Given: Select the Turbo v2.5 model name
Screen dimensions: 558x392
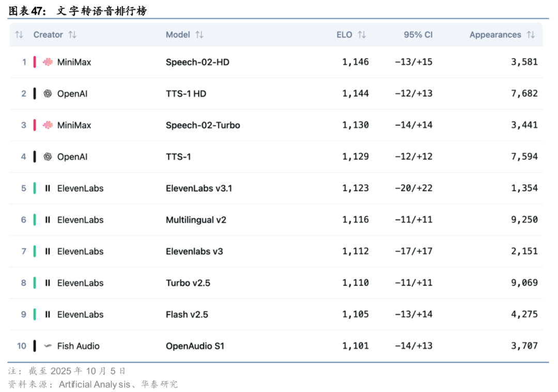Looking at the screenshot, I should pos(188,283).
